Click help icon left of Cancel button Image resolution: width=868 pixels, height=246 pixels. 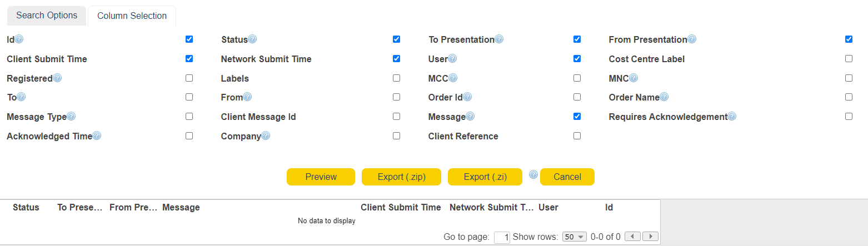click(533, 174)
